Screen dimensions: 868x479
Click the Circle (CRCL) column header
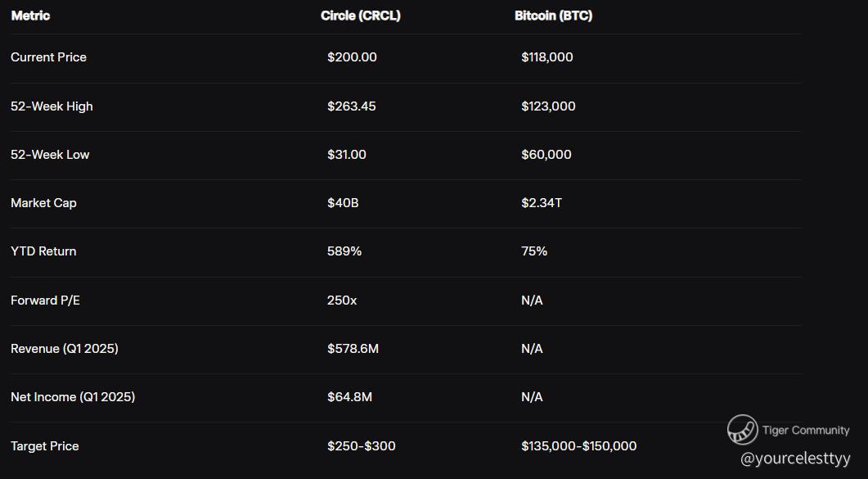pos(361,16)
